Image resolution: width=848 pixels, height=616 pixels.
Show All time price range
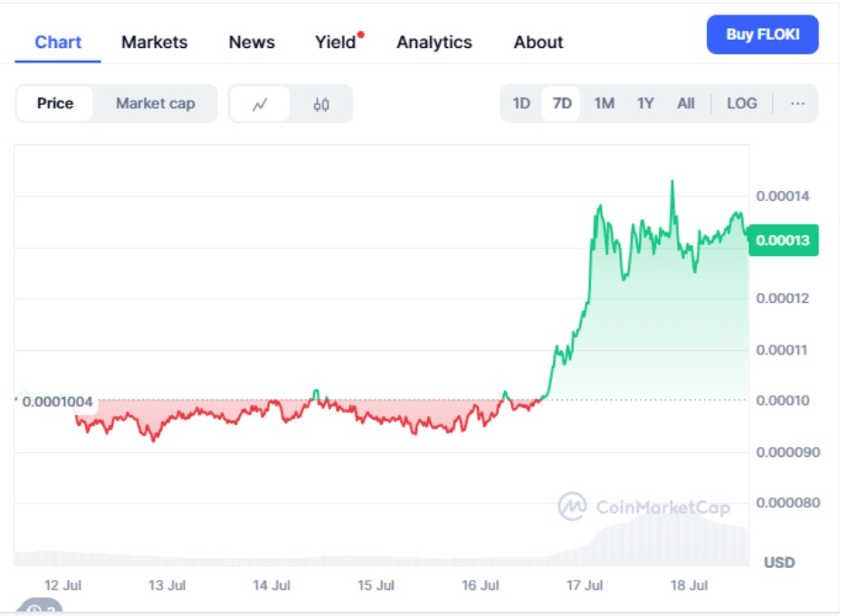pos(686,103)
